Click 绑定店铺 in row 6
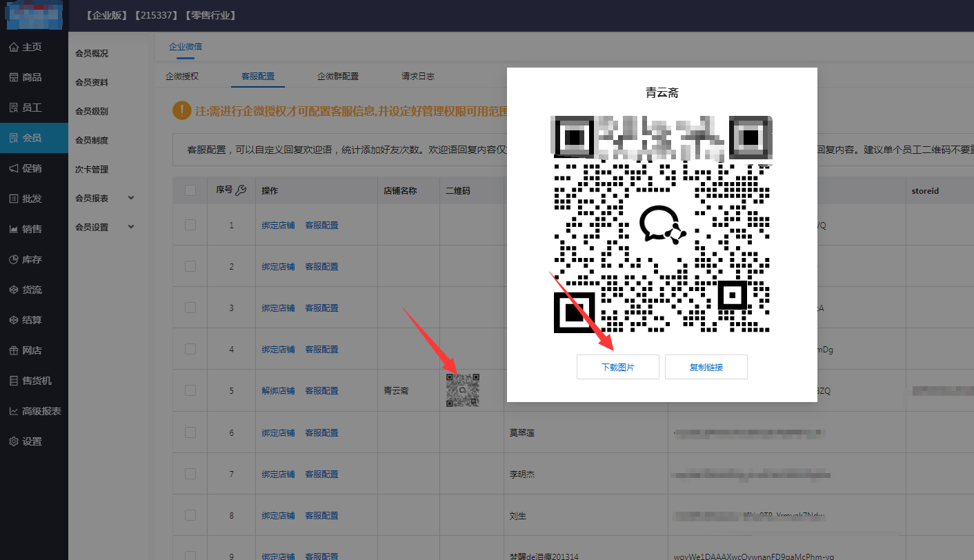Viewport: 974px width, 560px height. 278,432
